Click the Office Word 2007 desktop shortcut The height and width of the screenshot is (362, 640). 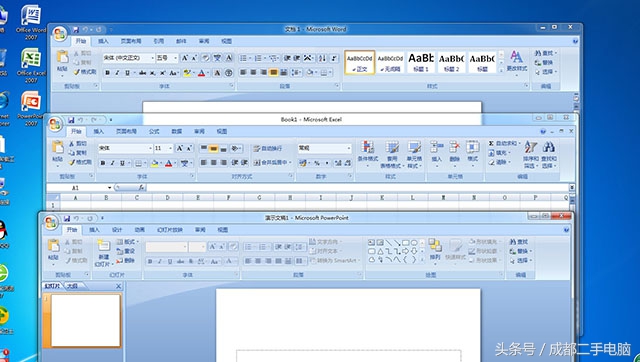[x=31, y=22]
